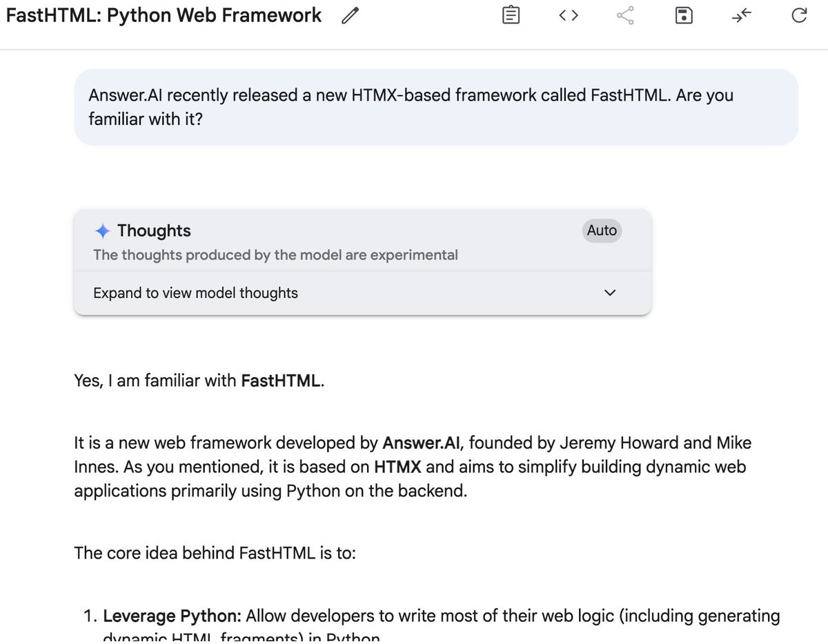Click the blue sparkle Thoughts icon
Image resolution: width=828 pixels, height=644 pixels.
(x=103, y=231)
